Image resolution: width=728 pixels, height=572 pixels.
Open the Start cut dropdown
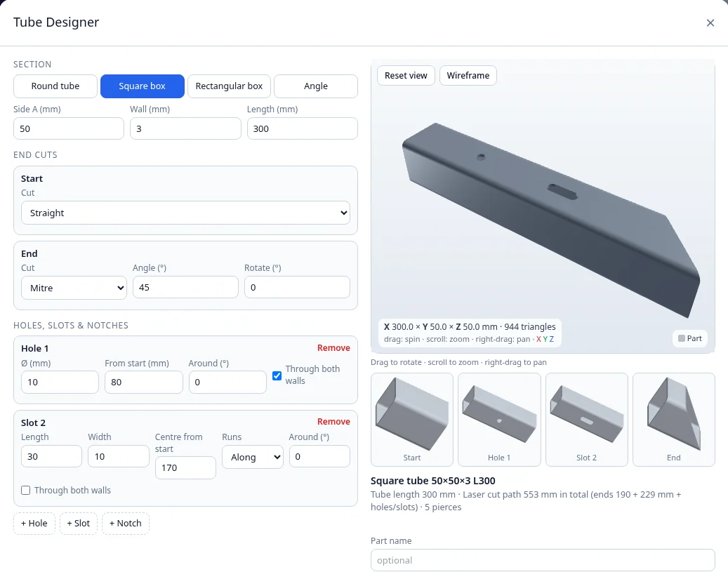coord(185,213)
